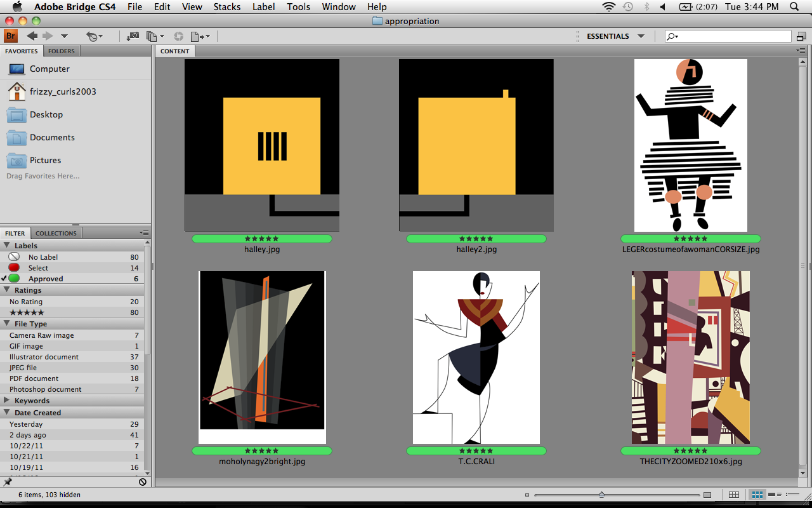Select T.C.CRALI thumbnail
The image size is (812, 508).
click(x=476, y=358)
